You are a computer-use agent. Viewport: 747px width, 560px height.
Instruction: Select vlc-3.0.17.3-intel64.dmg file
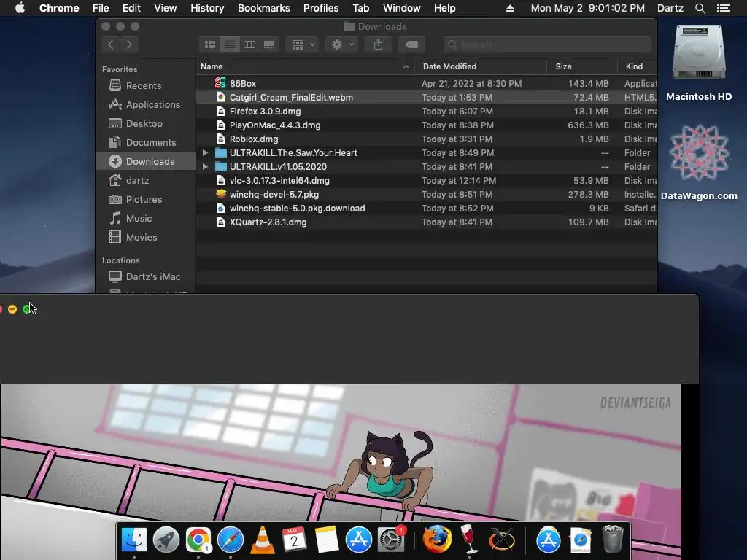click(x=427, y=181)
